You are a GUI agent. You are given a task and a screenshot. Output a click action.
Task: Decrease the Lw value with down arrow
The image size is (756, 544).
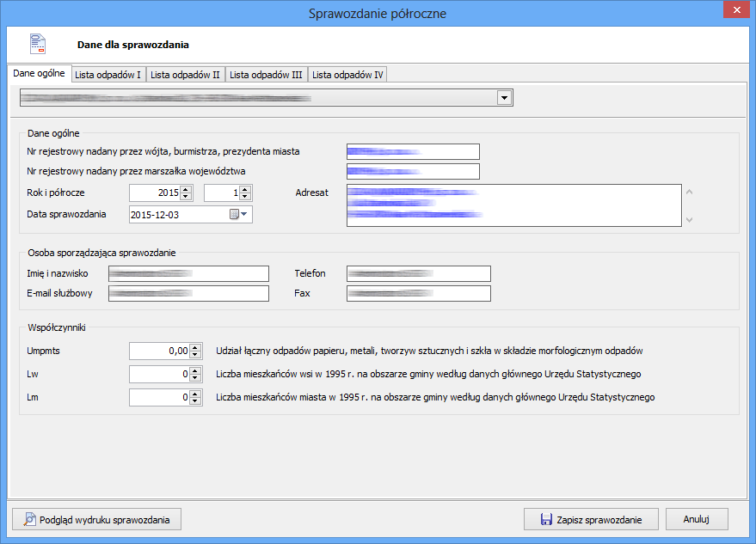[x=195, y=378]
